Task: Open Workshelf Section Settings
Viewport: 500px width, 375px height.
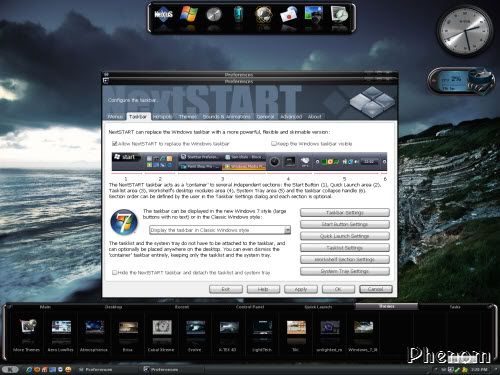Action: [x=345, y=260]
